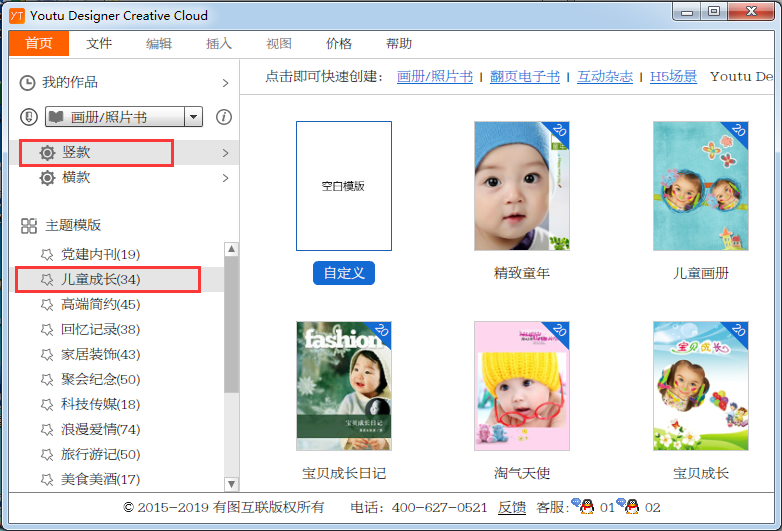Expand the 横款 layout arrow
782x531 pixels.
[225, 178]
